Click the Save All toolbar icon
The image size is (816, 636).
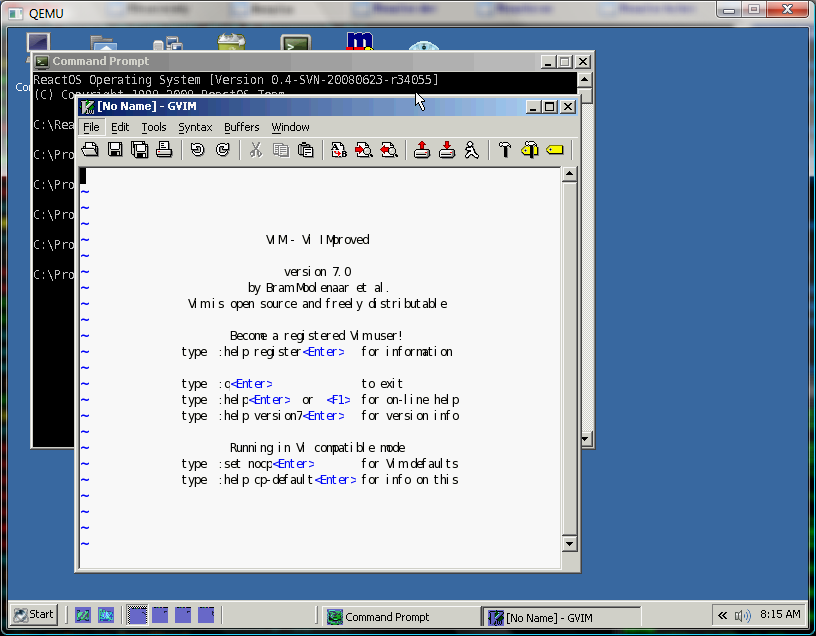tap(139, 150)
